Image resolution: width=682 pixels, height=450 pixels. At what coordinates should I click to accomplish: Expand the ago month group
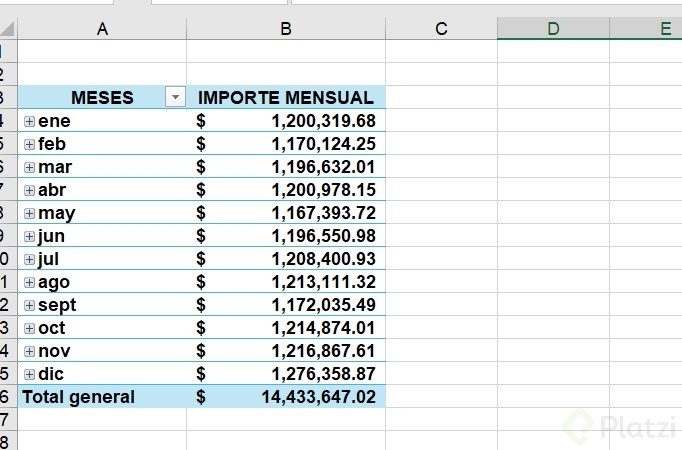click(29, 283)
